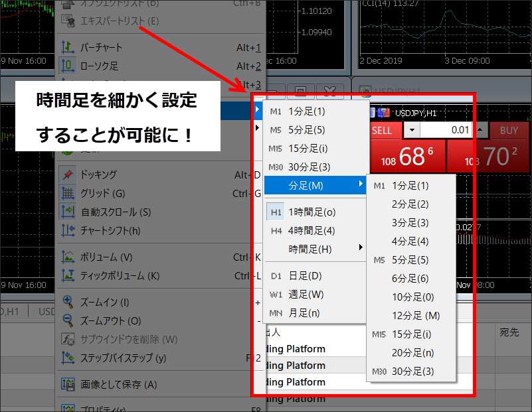Screen dimensions: 532x412
Task: Toggle volume display (ボリューム)
Action: pyautogui.click(x=68, y=257)
